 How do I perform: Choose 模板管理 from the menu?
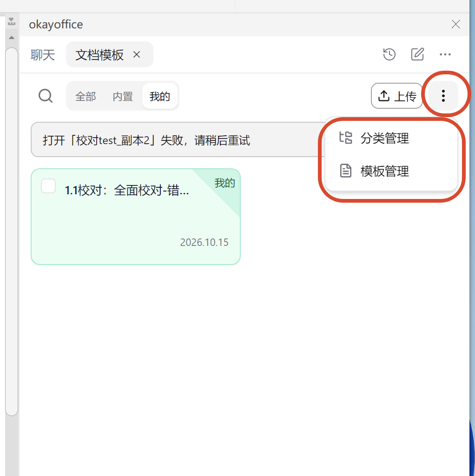[391, 171]
